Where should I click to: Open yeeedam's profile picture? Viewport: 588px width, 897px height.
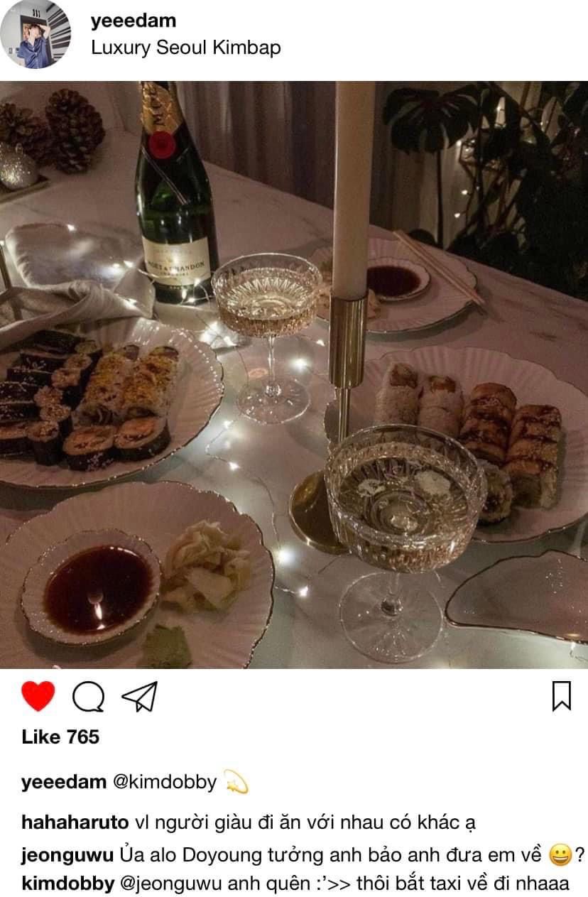35,34
